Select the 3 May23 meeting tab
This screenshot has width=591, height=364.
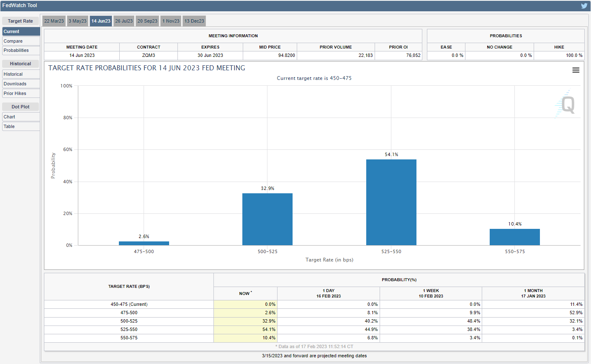77,21
